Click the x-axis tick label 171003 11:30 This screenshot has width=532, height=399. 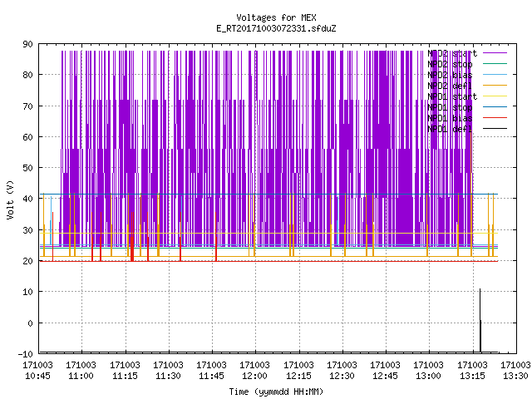coord(168,371)
